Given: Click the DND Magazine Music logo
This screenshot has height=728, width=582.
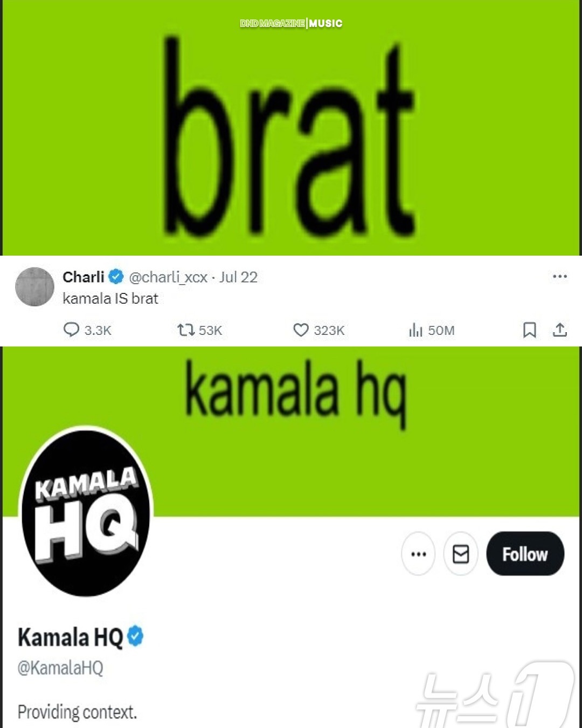Looking at the screenshot, I should point(291,23).
